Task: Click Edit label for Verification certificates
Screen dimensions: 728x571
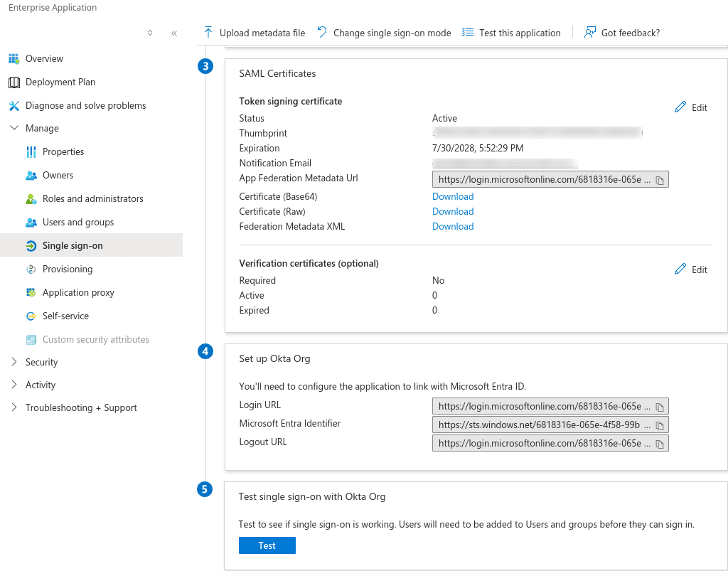Action: pos(700,270)
